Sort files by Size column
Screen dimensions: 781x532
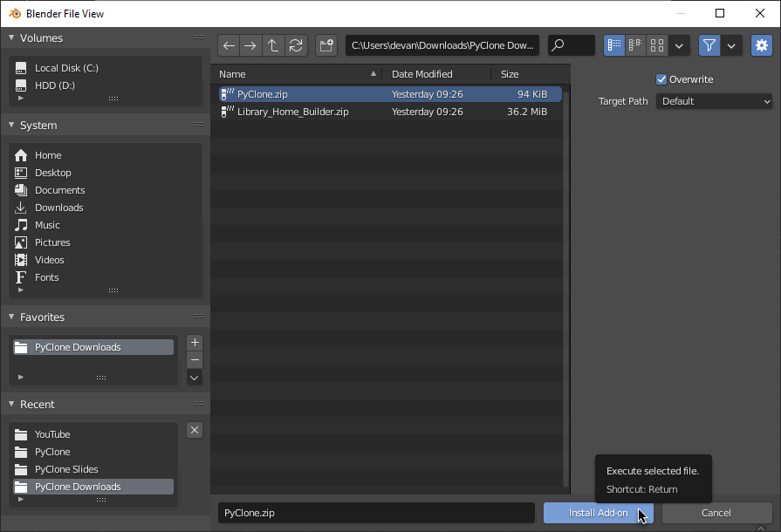coord(510,74)
